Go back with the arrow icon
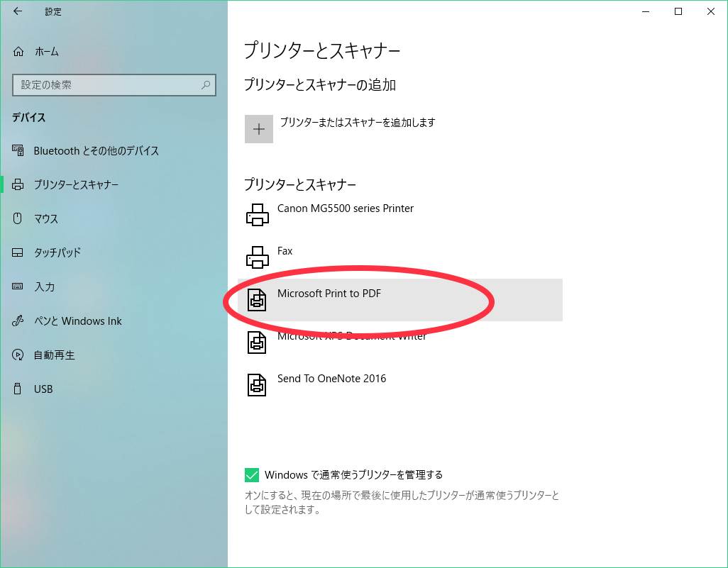The width and height of the screenshot is (728, 568). (18, 11)
